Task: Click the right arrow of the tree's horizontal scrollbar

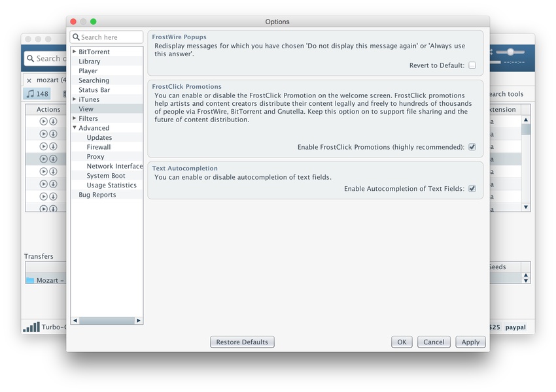Action: point(139,320)
